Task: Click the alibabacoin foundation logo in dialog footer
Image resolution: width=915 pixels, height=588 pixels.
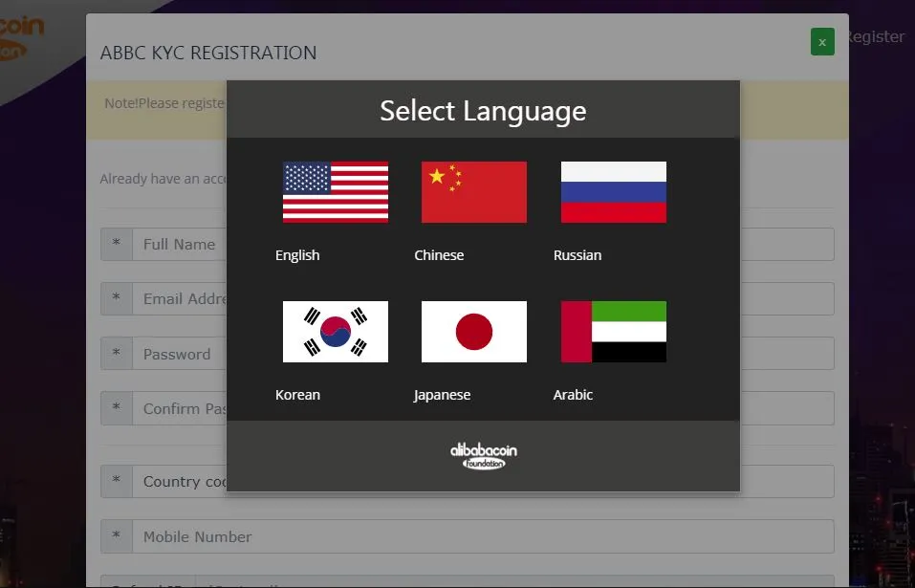Action: click(483, 456)
